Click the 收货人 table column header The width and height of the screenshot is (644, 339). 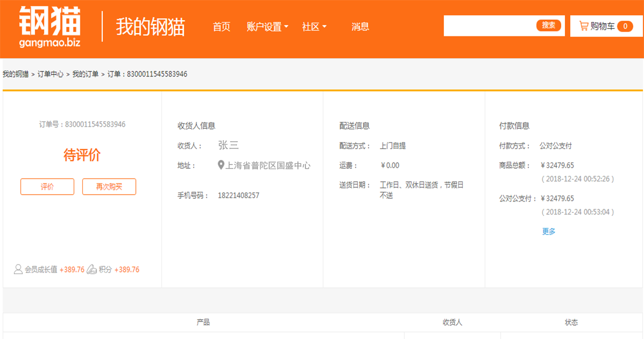(453, 322)
